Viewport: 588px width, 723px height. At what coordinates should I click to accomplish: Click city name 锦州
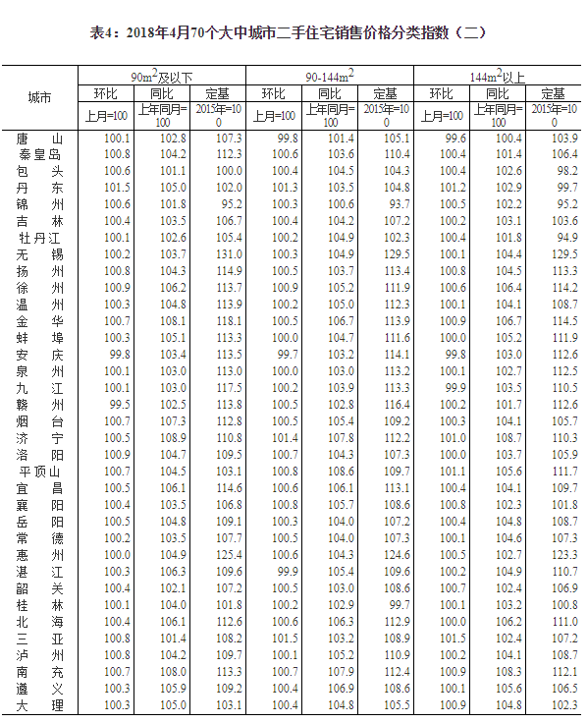(39, 204)
